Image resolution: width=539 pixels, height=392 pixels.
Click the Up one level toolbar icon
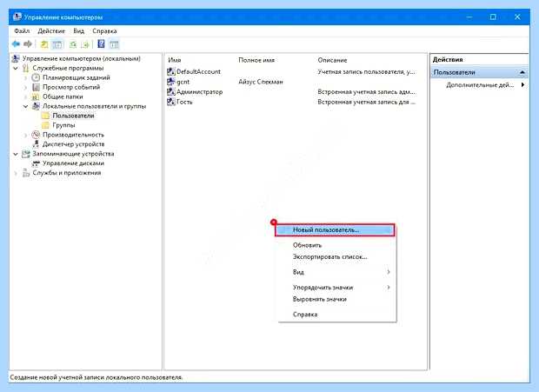[x=44, y=44]
